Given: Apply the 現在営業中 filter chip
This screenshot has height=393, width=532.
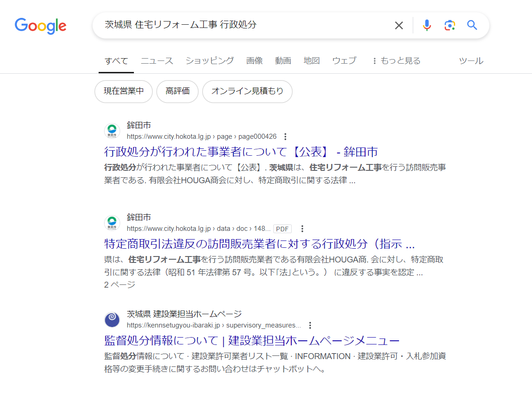Looking at the screenshot, I should [x=123, y=91].
